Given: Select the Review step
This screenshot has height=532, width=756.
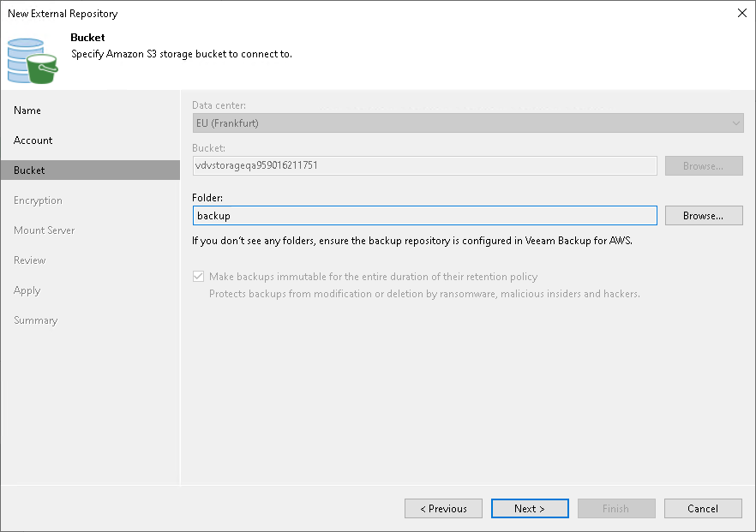Looking at the screenshot, I should pyautogui.click(x=29, y=260).
